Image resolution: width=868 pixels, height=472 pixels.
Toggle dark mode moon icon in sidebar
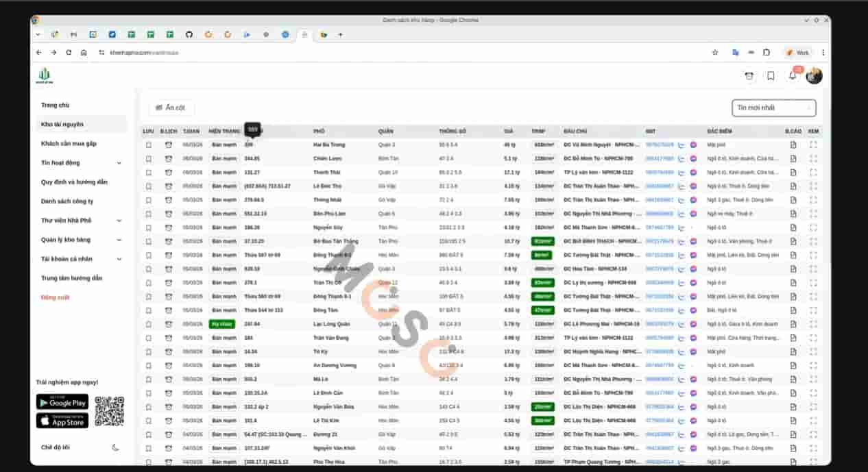[115, 447]
